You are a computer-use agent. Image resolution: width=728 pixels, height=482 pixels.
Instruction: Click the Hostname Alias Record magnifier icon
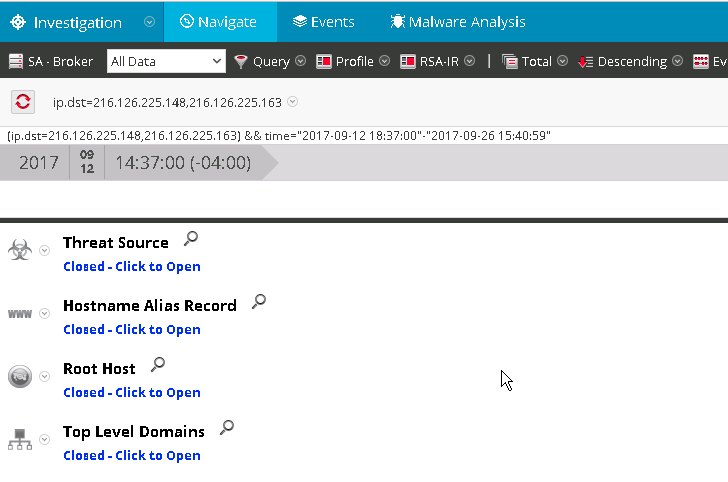pos(259,302)
